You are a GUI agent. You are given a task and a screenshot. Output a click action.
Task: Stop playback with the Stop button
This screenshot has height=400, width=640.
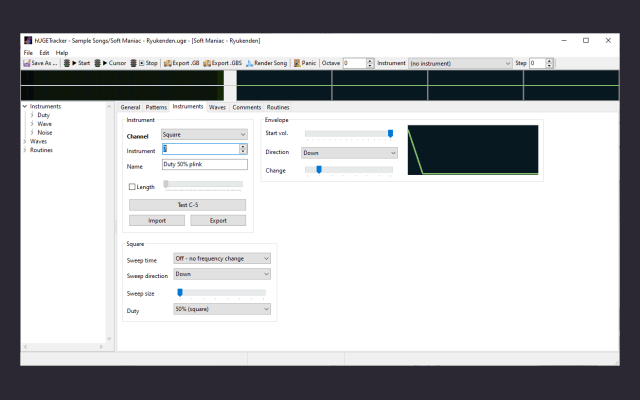click(x=144, y=63)
